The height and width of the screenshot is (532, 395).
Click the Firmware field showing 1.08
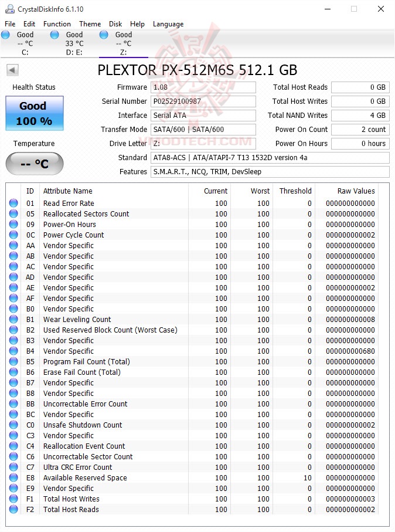(203, 87)
